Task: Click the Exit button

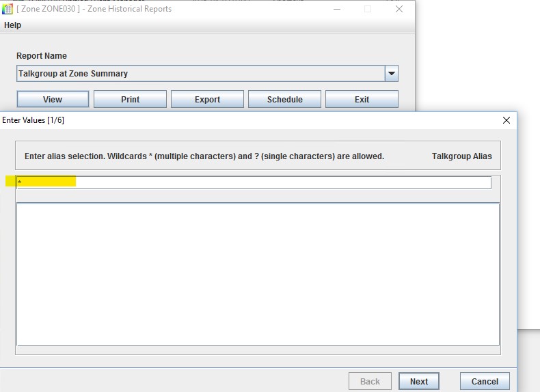Action: click(x=362, y=99)
